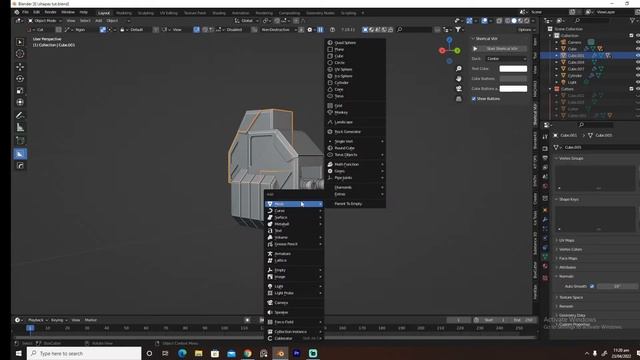Toggle X-ray view icon in header
This screenshot has height=360, width=640.
click(x=499, y=20)
